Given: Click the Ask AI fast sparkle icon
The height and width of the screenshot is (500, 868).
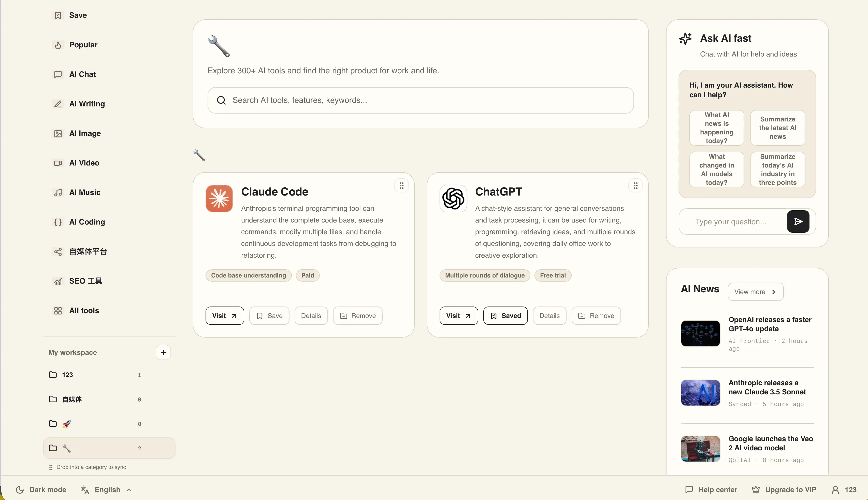Looking at the screenshot, I should (x=686, y=38).
